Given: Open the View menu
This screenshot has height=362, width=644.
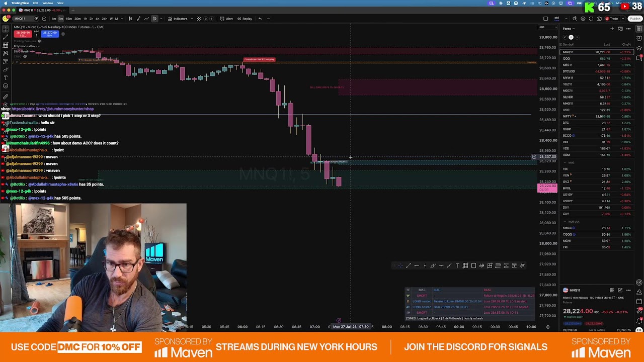Looking at the screenshot, I should (60, 3).
